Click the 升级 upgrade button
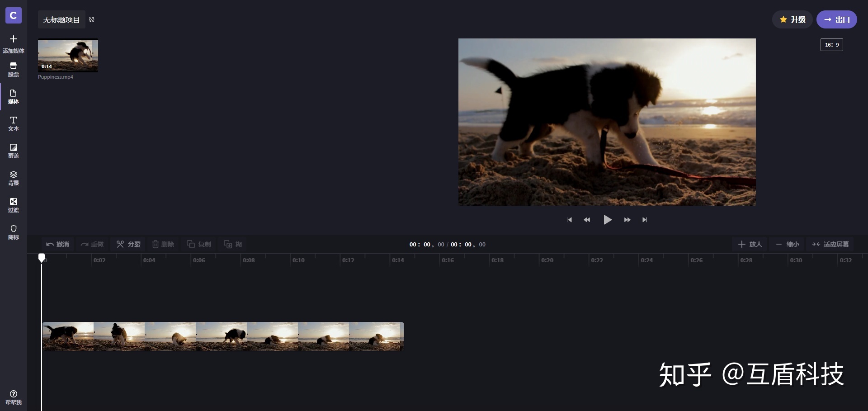 tap(792, 19)
